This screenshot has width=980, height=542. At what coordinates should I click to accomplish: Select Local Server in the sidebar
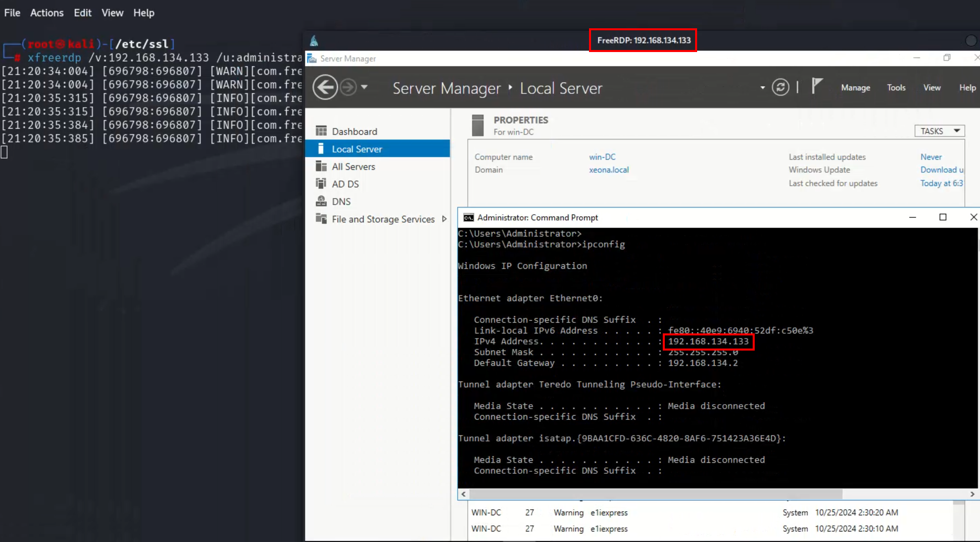pos(377,149)
